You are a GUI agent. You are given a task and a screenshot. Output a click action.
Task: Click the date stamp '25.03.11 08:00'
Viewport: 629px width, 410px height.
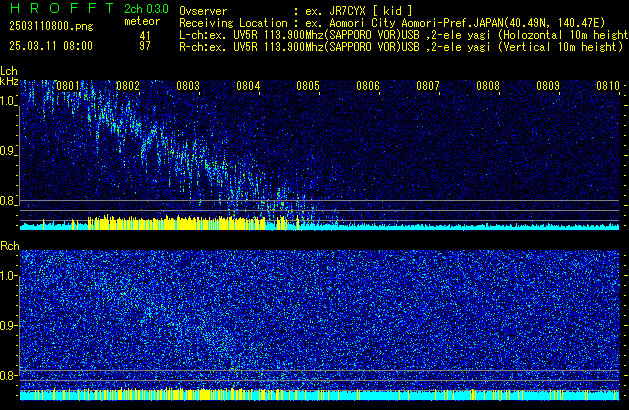(51, 46)
